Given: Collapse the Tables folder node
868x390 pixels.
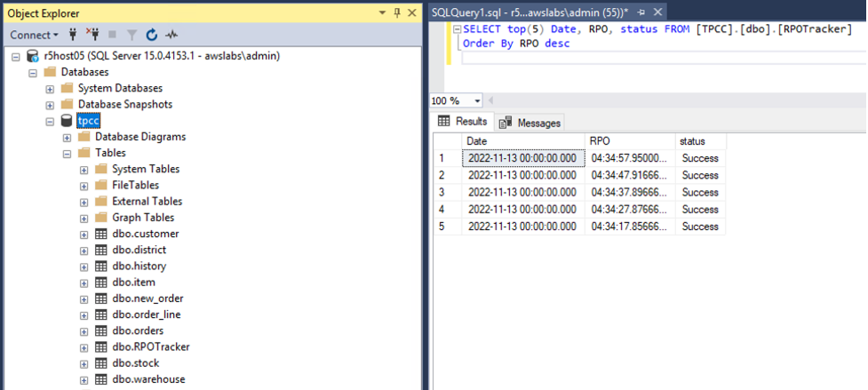Looking at the screenshot, I should coord(67,153).
